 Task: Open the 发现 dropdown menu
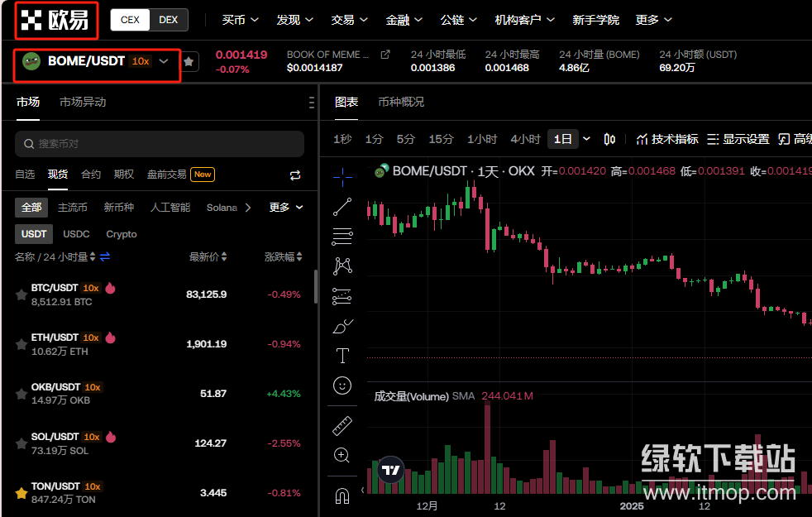point(294,20)
